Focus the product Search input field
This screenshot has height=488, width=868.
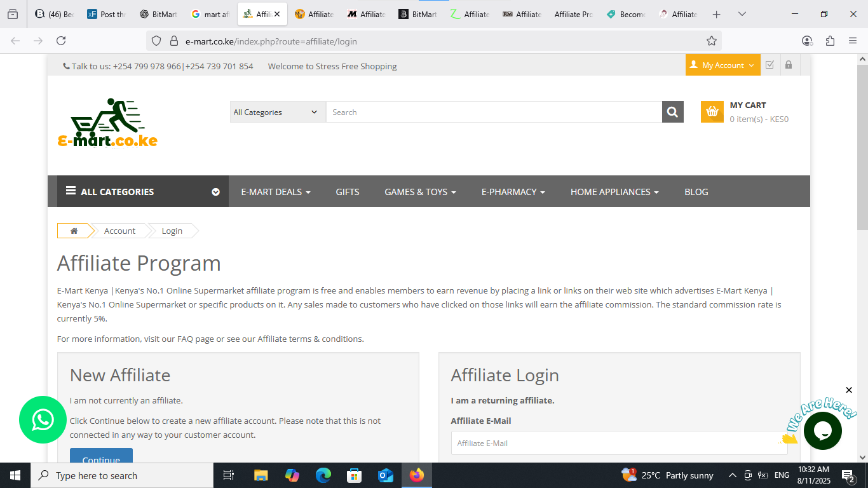pyautogui.click(x=494, y=112)
